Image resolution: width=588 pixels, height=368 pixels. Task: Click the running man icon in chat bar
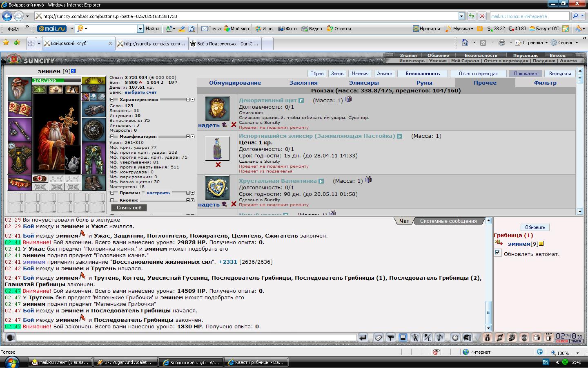[415, 338]
